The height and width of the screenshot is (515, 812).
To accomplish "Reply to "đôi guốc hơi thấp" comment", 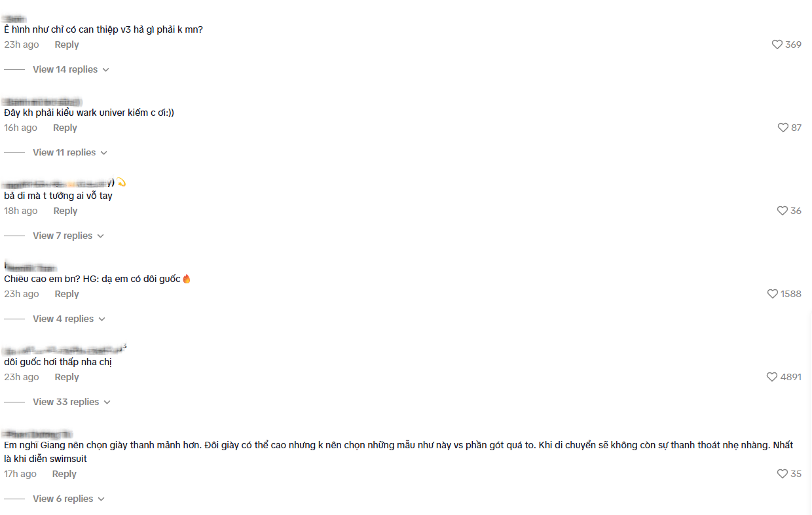I will click(x=67, y=377).
